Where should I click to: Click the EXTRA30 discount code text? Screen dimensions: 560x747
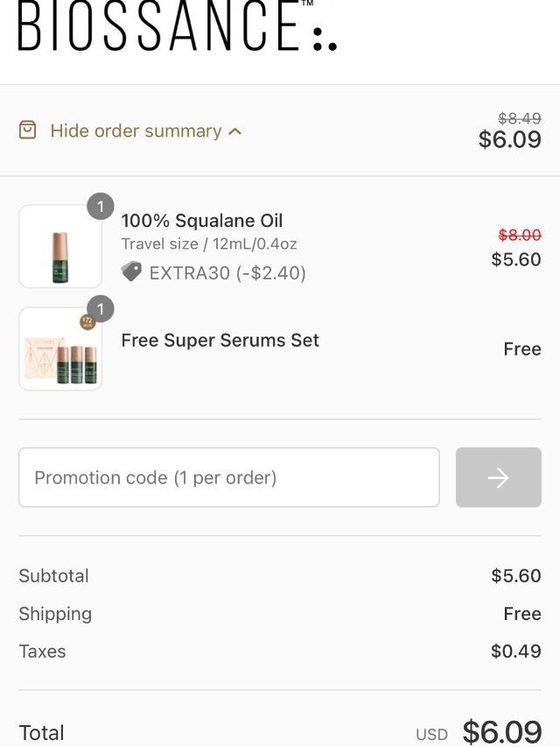coord(189,273)
